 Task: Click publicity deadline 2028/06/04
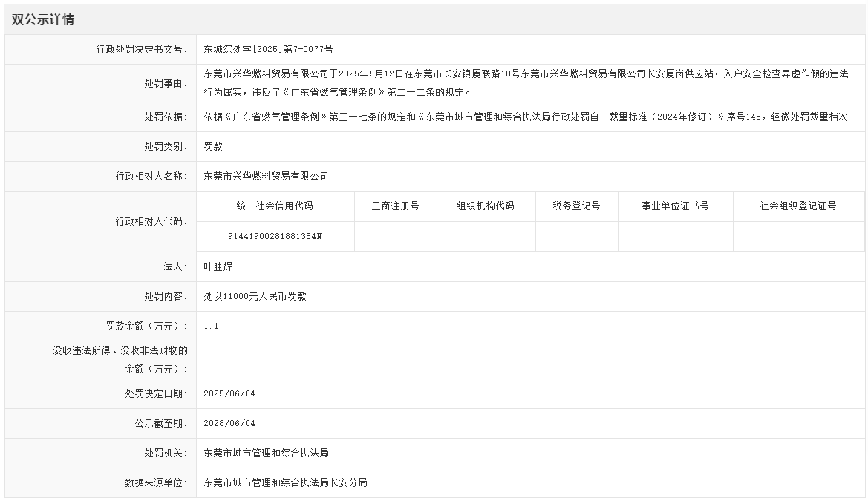[229, 424]
